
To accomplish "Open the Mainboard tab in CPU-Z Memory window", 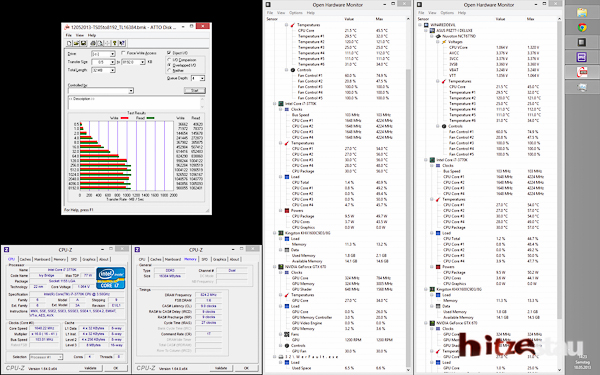I will coord(173,259).
